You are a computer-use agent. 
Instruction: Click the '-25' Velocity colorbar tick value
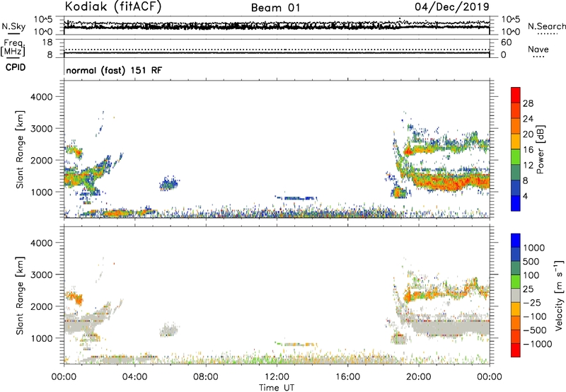[532, 302]
